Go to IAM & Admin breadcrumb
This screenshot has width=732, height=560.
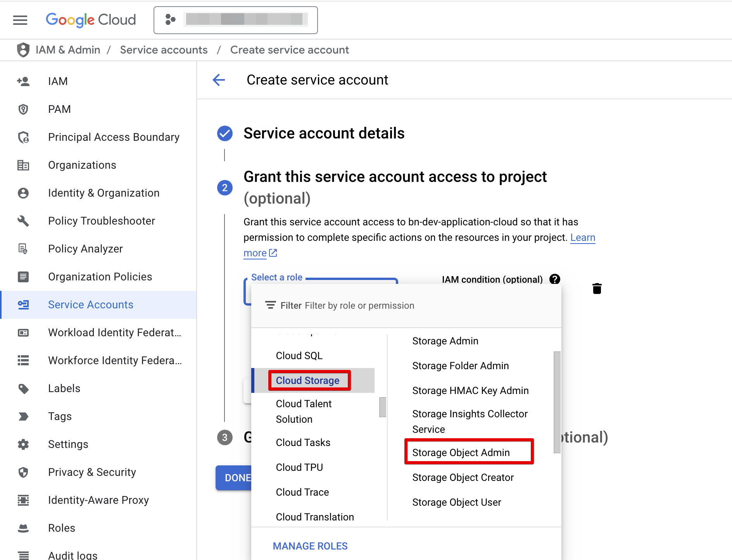[x=68, y=50]
